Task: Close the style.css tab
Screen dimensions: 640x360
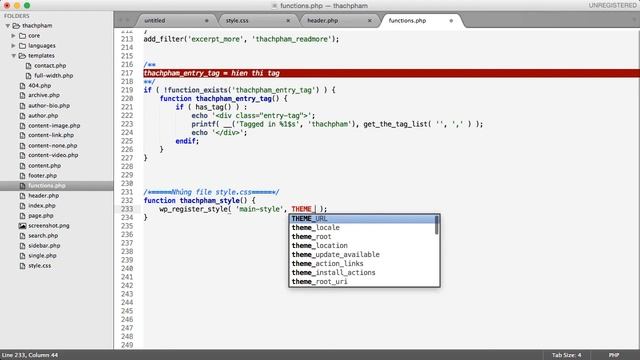Action: pos(288,20)
